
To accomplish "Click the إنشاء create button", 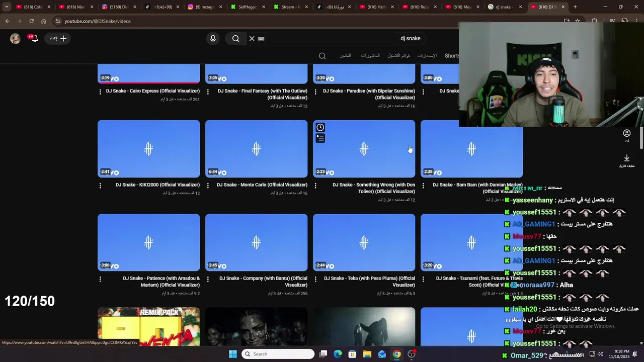I will click(x=58, y=38).
